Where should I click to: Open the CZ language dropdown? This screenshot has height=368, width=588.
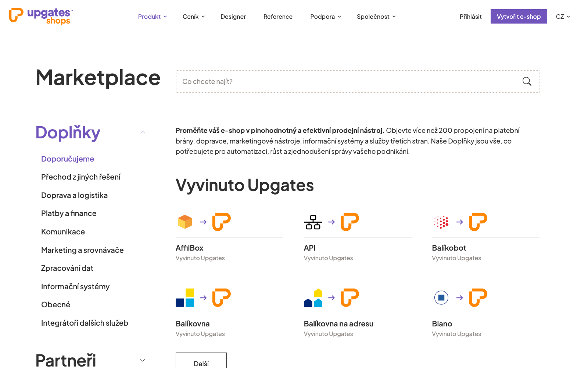(x=563, y=17)
